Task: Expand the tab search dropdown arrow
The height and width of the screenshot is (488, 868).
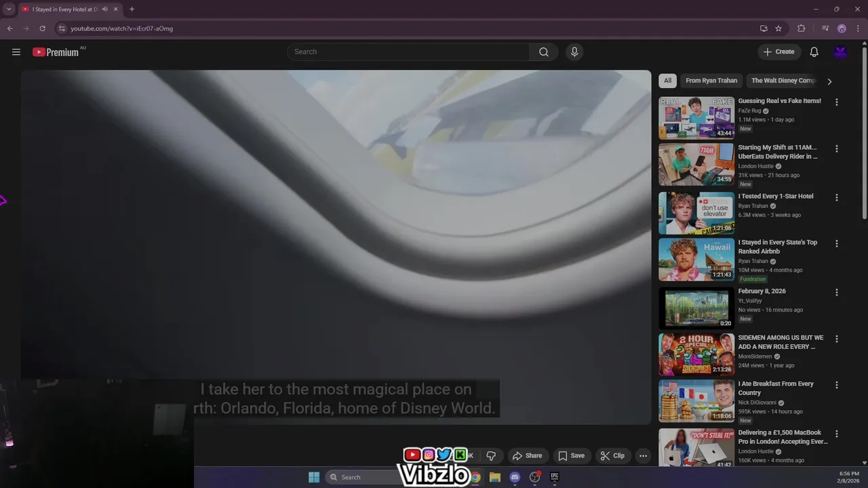Action: [9, 9]
